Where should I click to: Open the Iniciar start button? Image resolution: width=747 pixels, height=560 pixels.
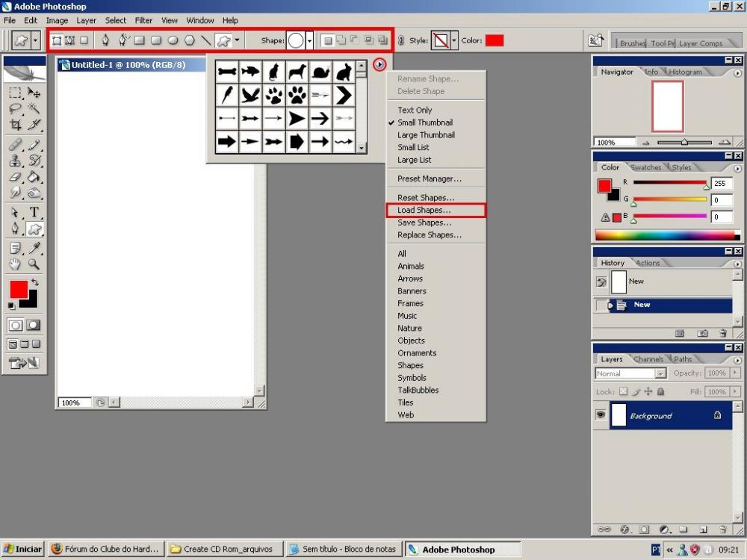click(x=22, y=549)
